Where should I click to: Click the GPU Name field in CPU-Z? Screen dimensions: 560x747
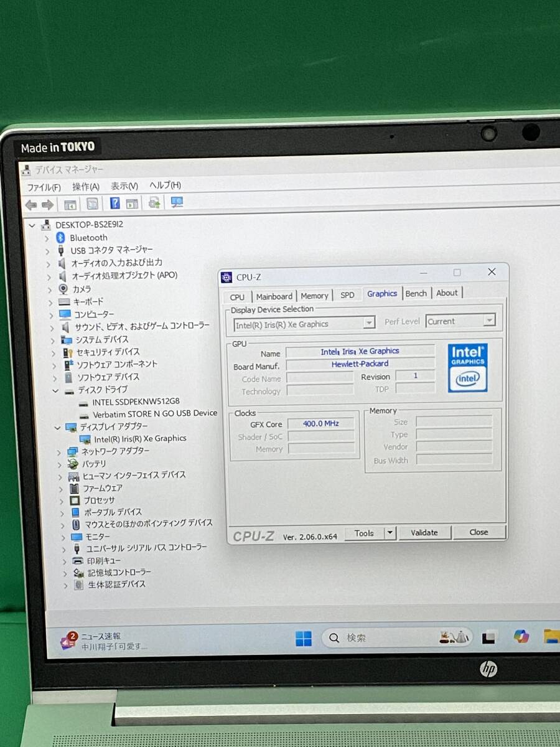[360, 351]
